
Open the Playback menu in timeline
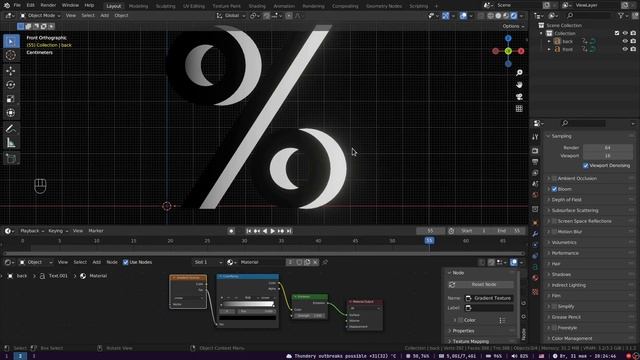point(32,231)
